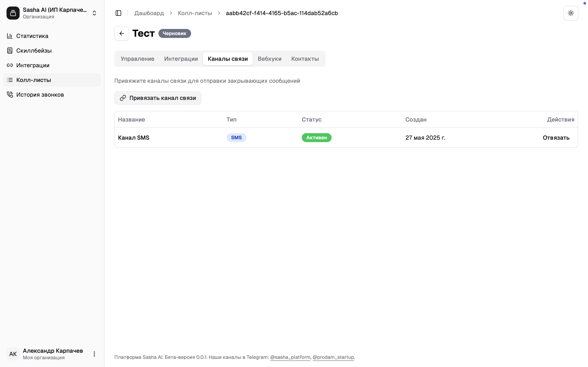Open user menu three-dot button
588x367 pixels.
tap(94, 354)
